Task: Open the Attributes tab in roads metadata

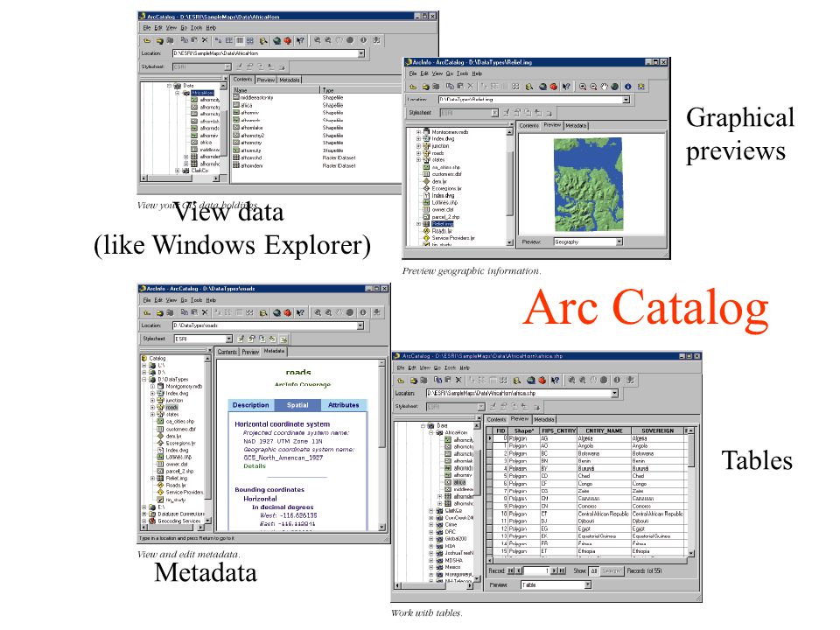Action: coord(343,405)
